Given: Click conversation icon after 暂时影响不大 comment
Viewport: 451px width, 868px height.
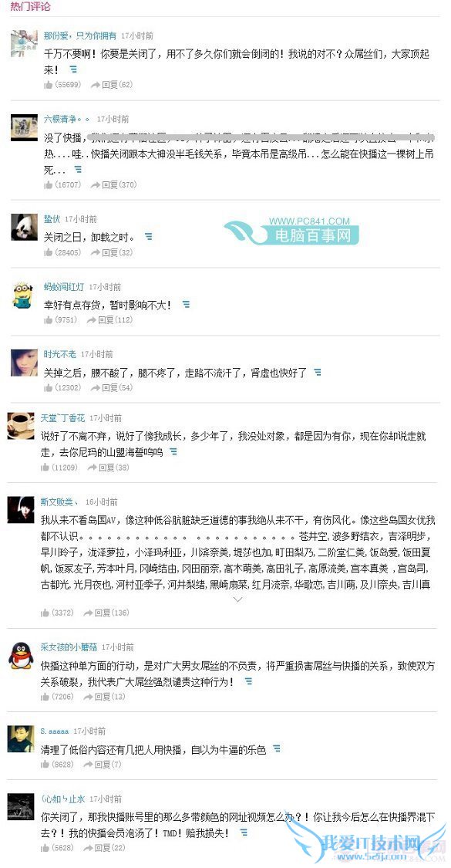Looking at the screenshot, I should coord(186,305).
